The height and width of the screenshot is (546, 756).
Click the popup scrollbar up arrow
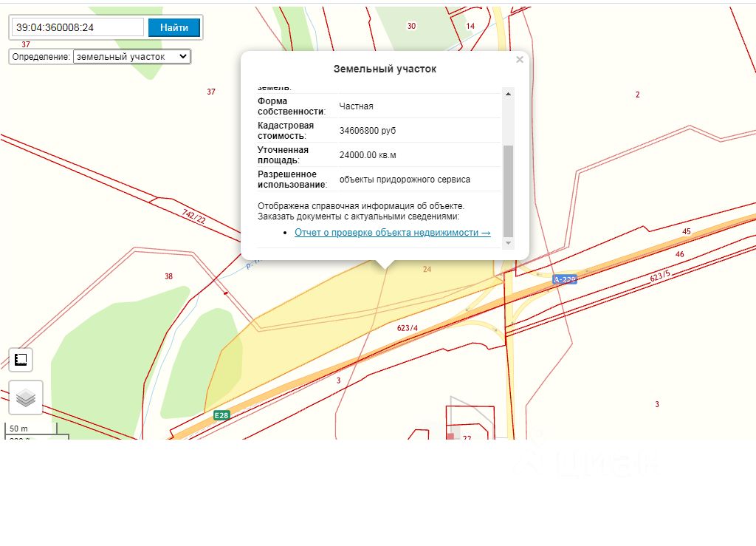point(508,94)
